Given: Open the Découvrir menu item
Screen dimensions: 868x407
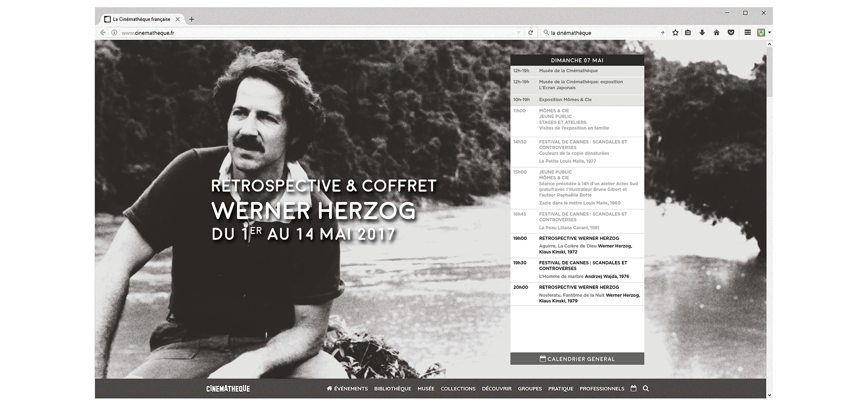Looking at the screenshot, I should point(497,388).
